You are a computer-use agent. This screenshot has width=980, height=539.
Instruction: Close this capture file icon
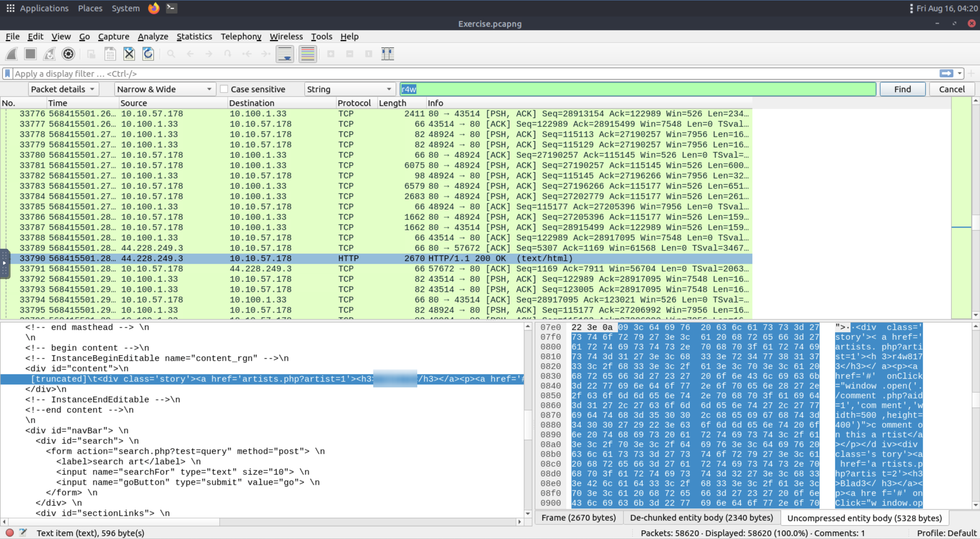[x=129, y=54]
